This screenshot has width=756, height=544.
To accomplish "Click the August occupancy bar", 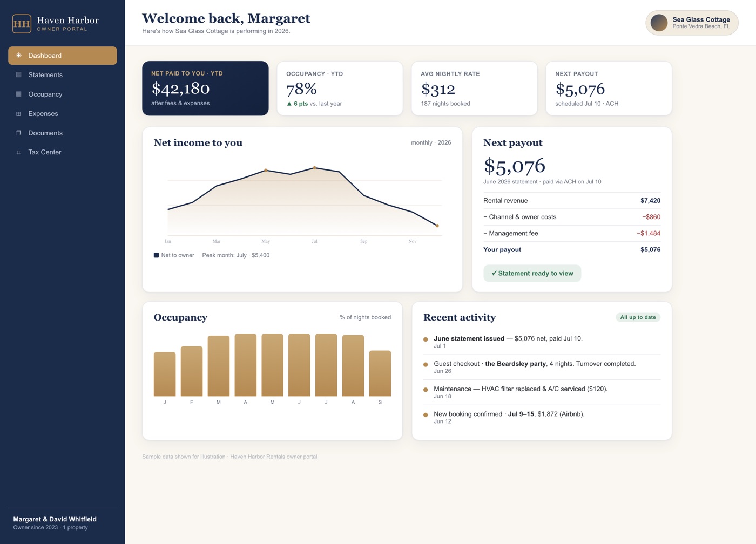I will (353, 366).
